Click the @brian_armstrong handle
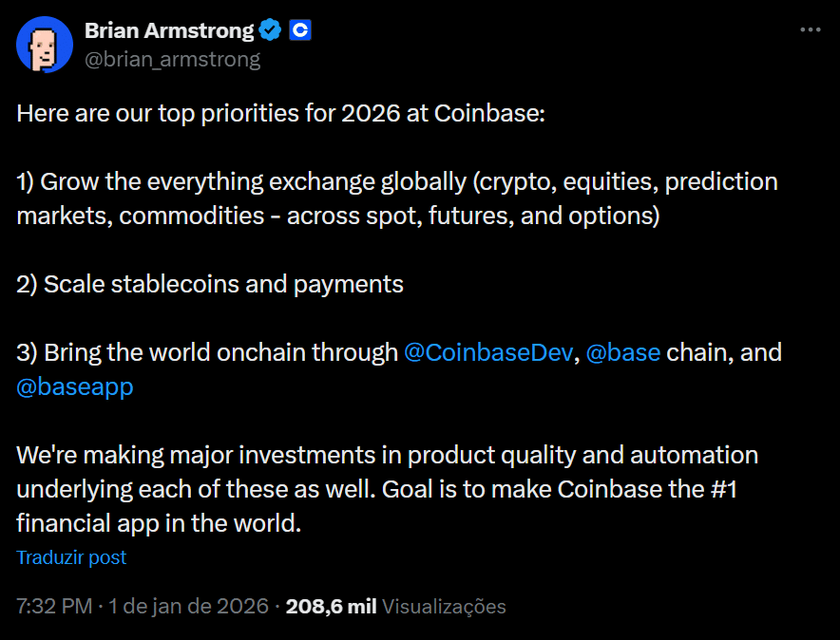The height and width of the screenshot is (640, 840). [171, 57]
